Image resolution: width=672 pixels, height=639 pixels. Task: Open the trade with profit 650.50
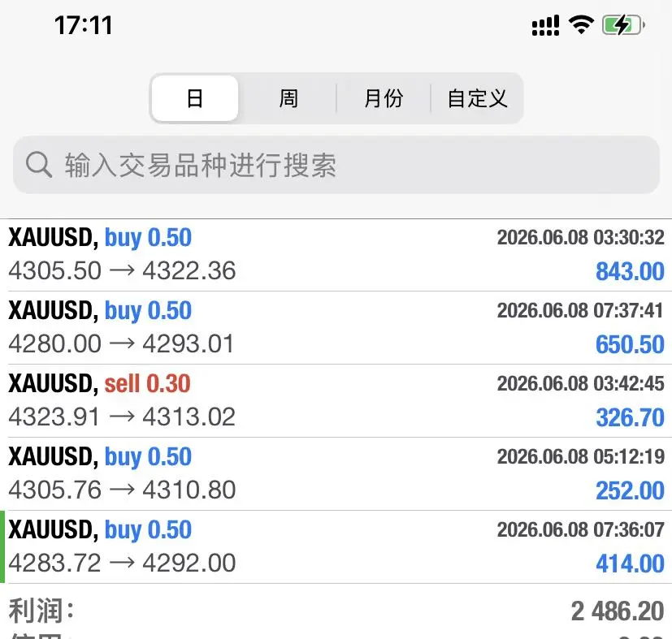pos(336,328)
